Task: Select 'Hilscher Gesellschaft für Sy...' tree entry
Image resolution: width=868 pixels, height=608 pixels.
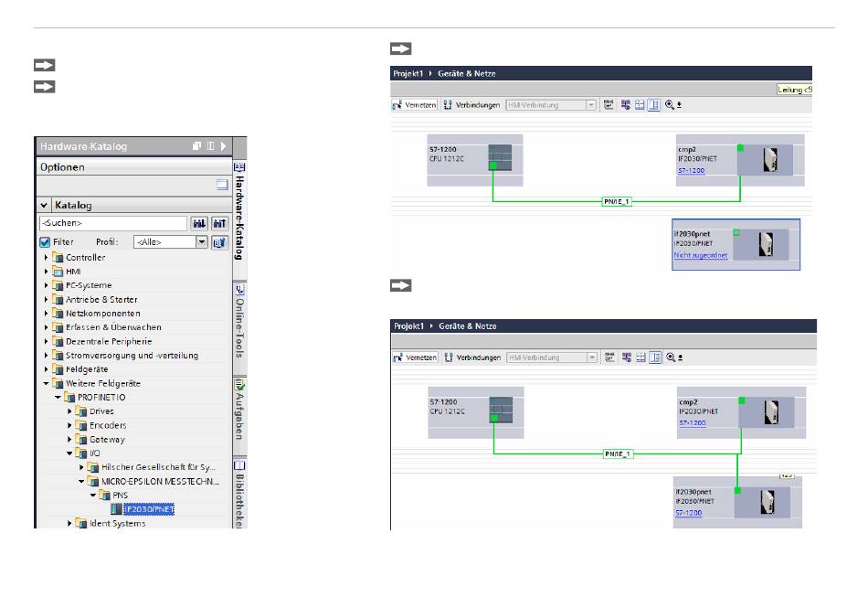Action: [x=158, y=467]
